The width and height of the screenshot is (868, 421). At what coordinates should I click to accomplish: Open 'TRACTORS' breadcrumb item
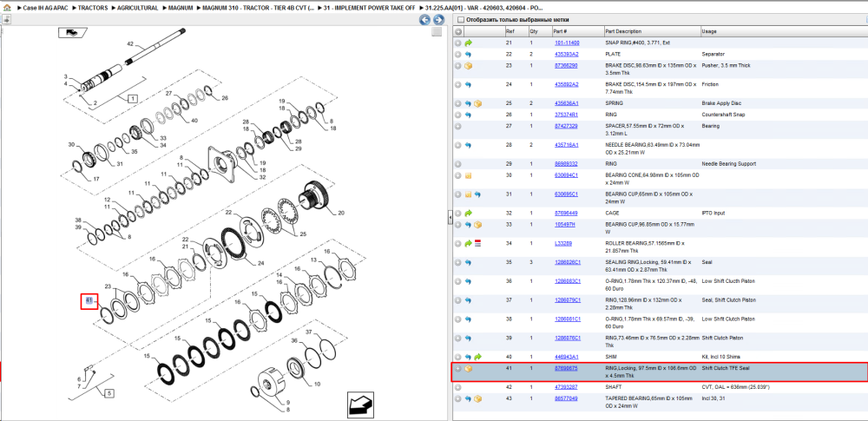[x=93, y=9]
